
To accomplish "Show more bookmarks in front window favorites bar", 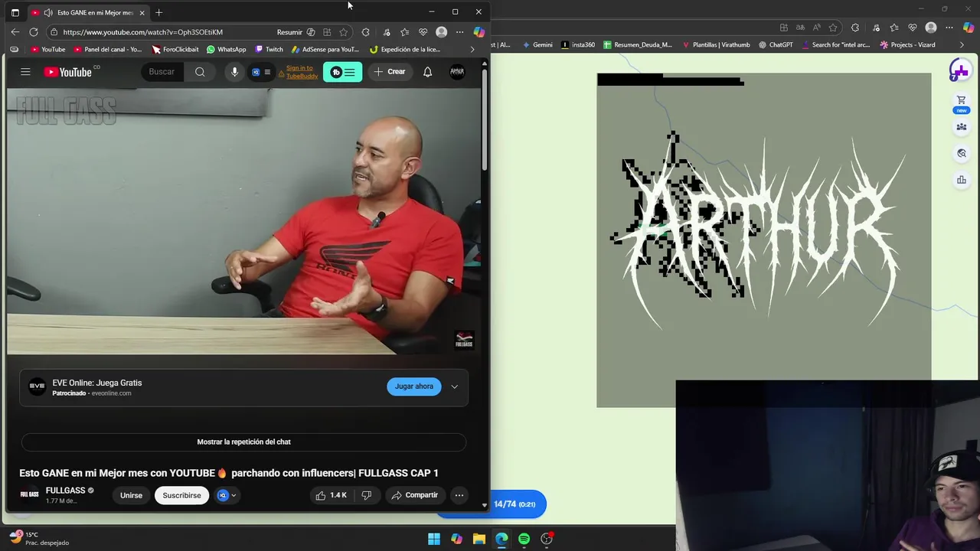I will tap(472, 49).
